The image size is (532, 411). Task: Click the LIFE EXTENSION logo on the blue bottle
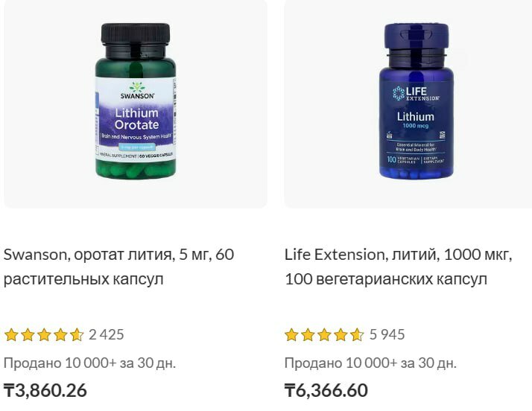point(416,94)
